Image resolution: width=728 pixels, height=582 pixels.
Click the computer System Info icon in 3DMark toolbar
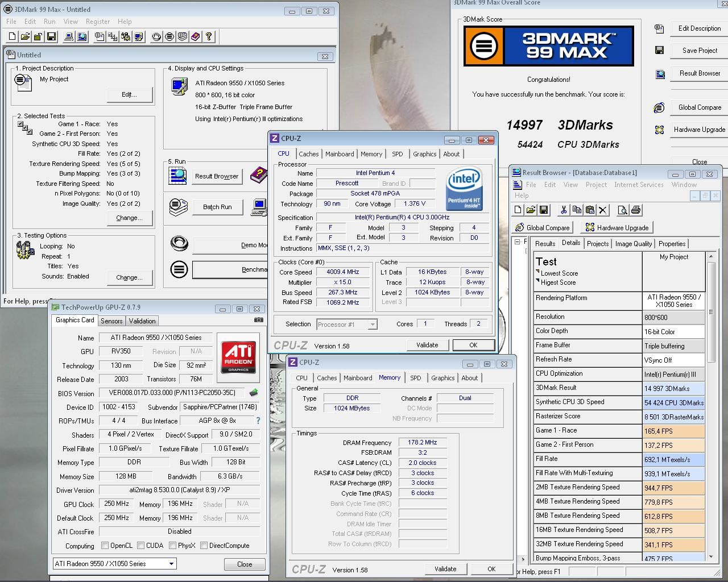pos(69,37)
